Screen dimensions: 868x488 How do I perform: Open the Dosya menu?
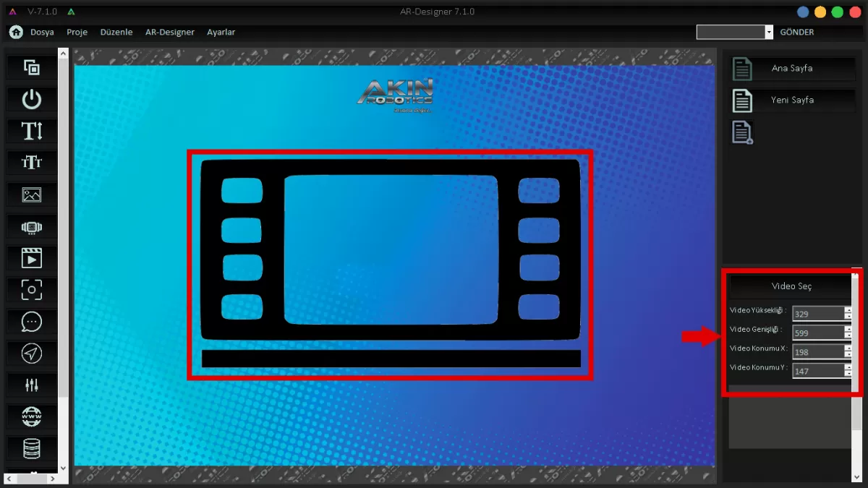[x=42, y=33]
